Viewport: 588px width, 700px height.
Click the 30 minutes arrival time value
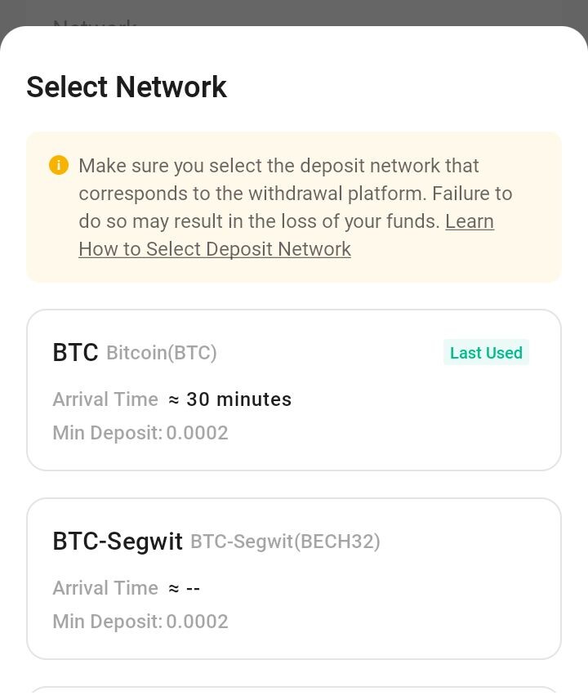click(x=238, y=399)
